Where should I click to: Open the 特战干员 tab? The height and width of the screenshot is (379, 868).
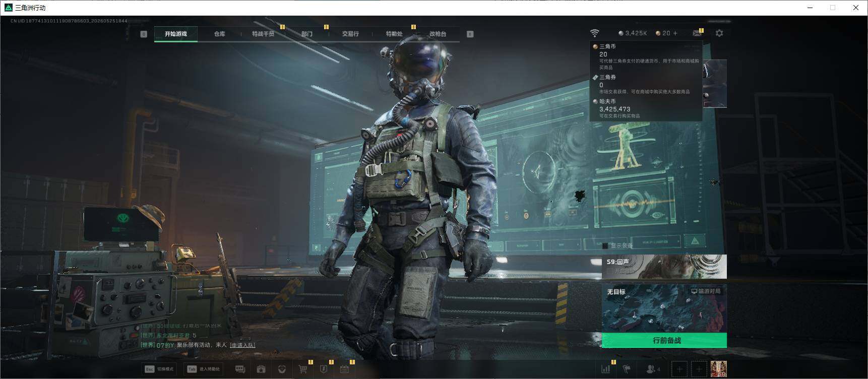click(x=263, y=34)
